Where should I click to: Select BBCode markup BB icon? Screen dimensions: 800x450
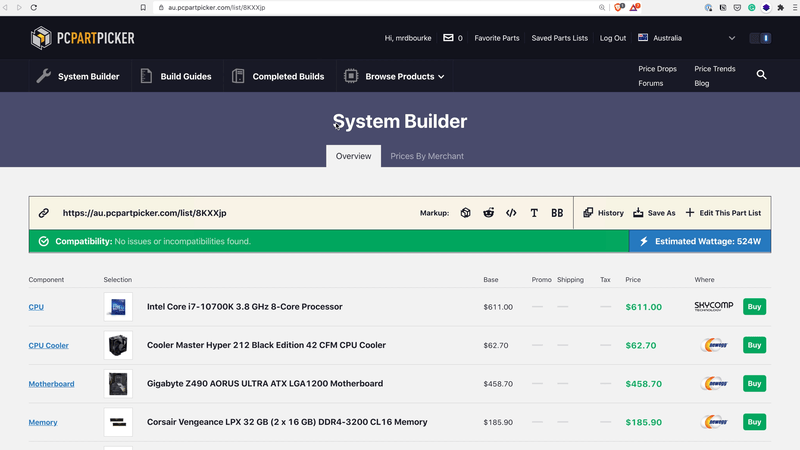pyautogui.click(x=557, y=213)
